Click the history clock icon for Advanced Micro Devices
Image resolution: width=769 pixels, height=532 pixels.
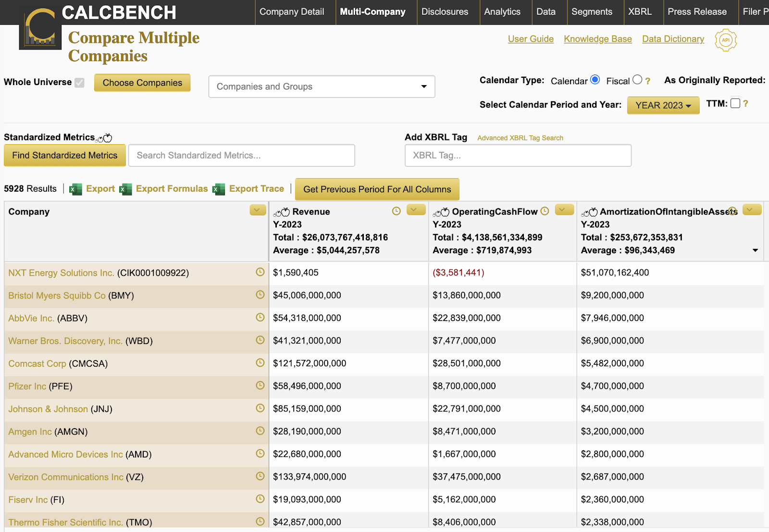point(260,453)
